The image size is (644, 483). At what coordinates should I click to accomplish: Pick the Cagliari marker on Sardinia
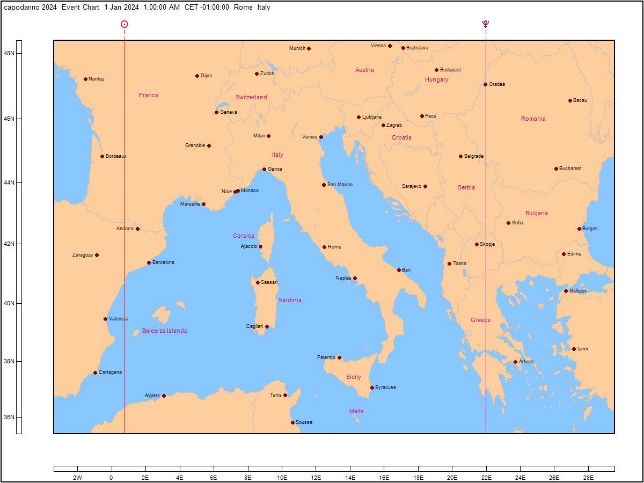(267, 326)
